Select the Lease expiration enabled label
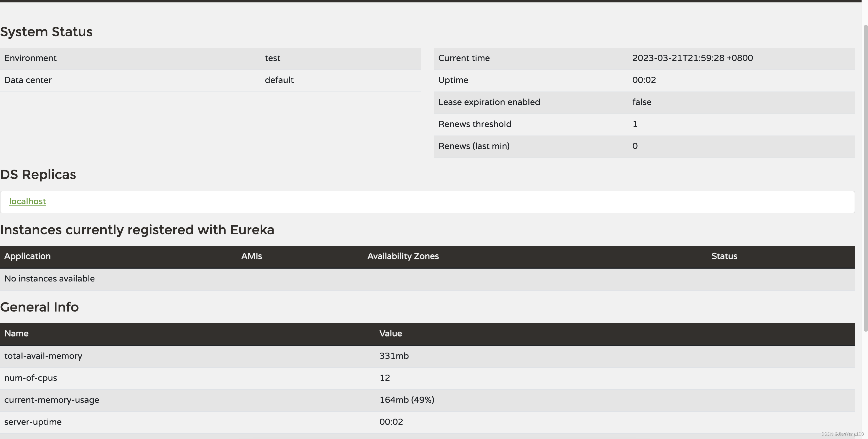 tap(489, 102)
